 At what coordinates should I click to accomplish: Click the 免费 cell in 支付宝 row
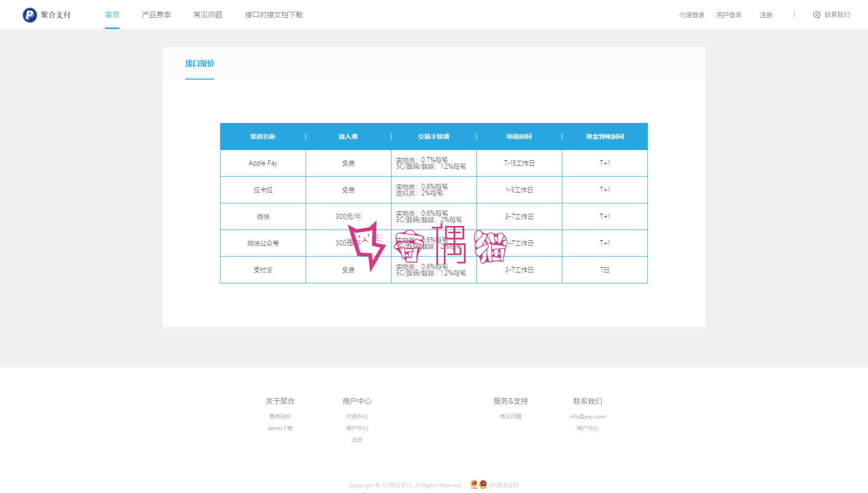349,270
